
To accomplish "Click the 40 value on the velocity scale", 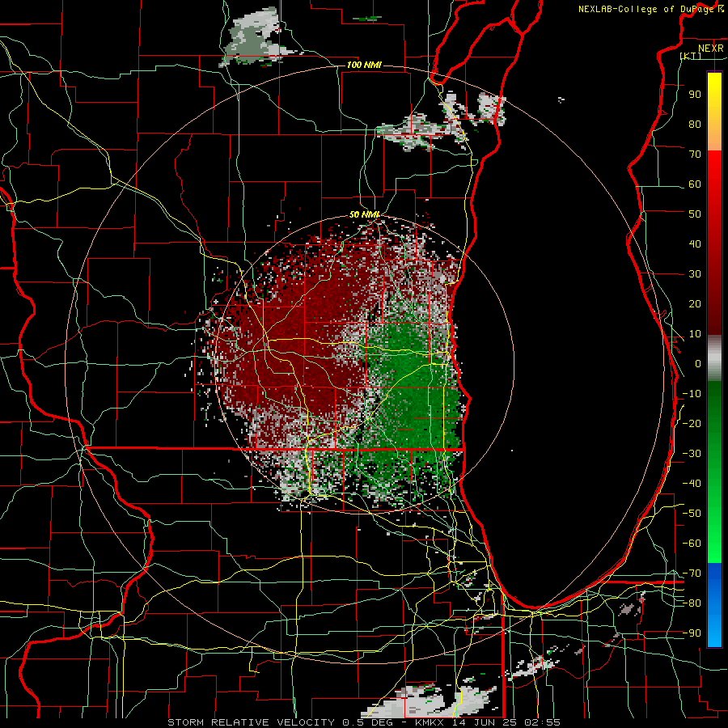I will 695,243.
